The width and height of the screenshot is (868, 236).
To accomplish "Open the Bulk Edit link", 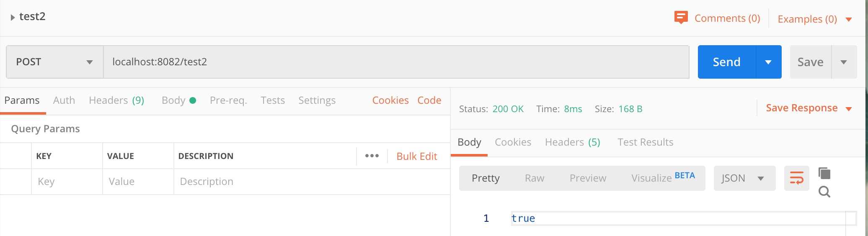I will (416, 156).
